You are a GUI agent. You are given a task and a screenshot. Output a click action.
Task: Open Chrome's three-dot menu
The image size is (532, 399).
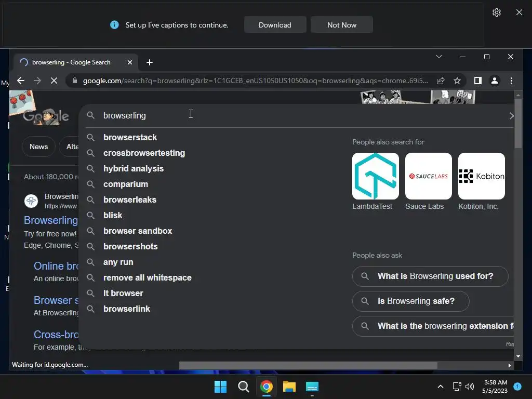(511, 81)
